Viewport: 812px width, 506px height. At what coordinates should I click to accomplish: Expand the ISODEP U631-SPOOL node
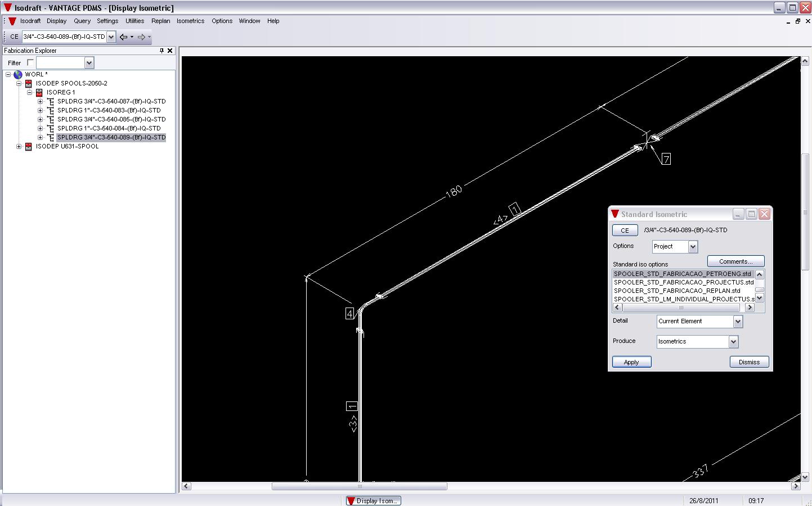(x=19, y=146)
